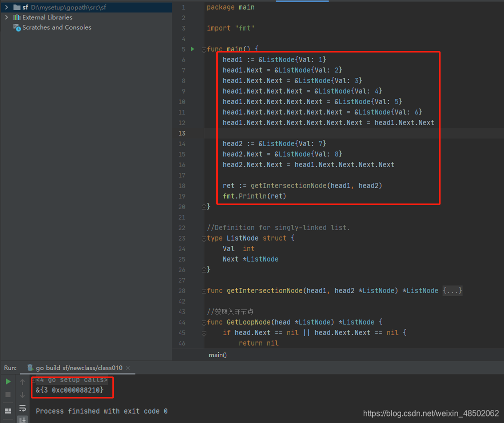The width and height of the screenshot is (504, 423).
Task: Click the fold end marker on line 20
Action: point(204,207)
